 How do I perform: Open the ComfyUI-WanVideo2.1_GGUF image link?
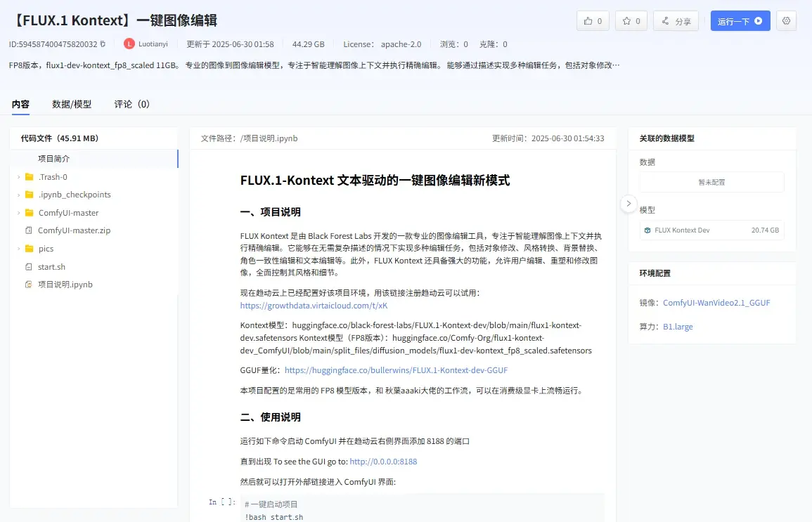click(x=716, y=303)
